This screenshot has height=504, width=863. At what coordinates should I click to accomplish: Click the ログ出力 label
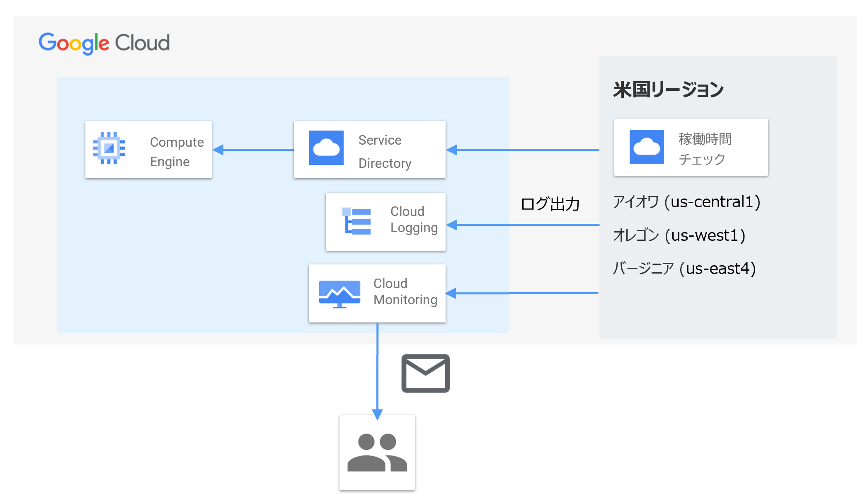550,204
